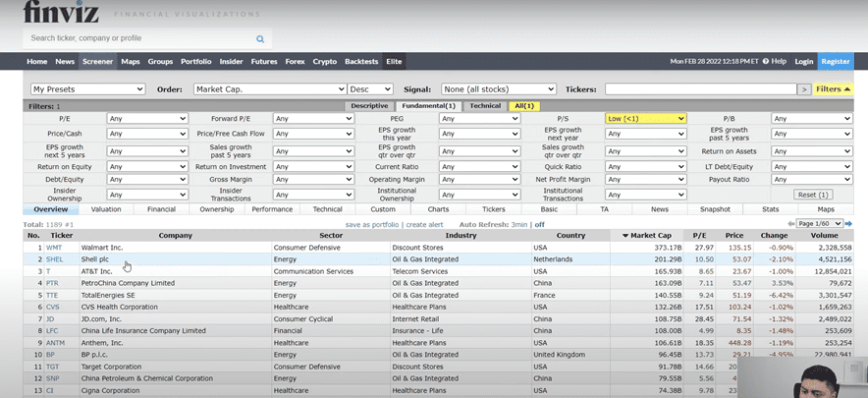The height and width of the screenshot is (398, 868).
Task: Go to next page with the right arrow
Action: click(x=848, y=224)
